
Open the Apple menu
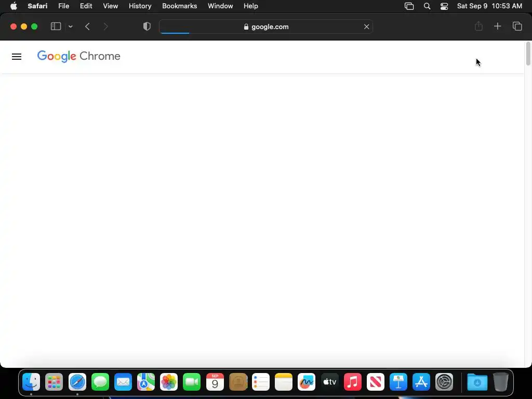[14, 6]
